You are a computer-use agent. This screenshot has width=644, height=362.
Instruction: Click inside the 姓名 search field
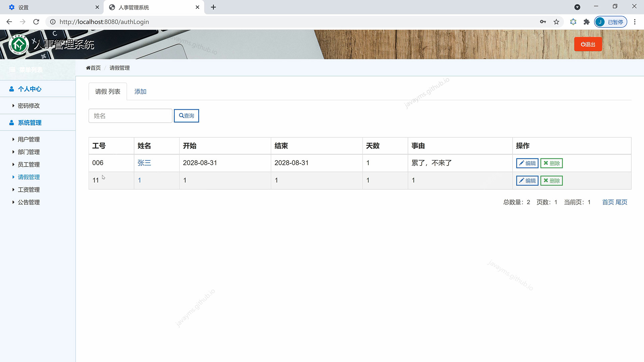pyautogui.click(x=130, y=116)
